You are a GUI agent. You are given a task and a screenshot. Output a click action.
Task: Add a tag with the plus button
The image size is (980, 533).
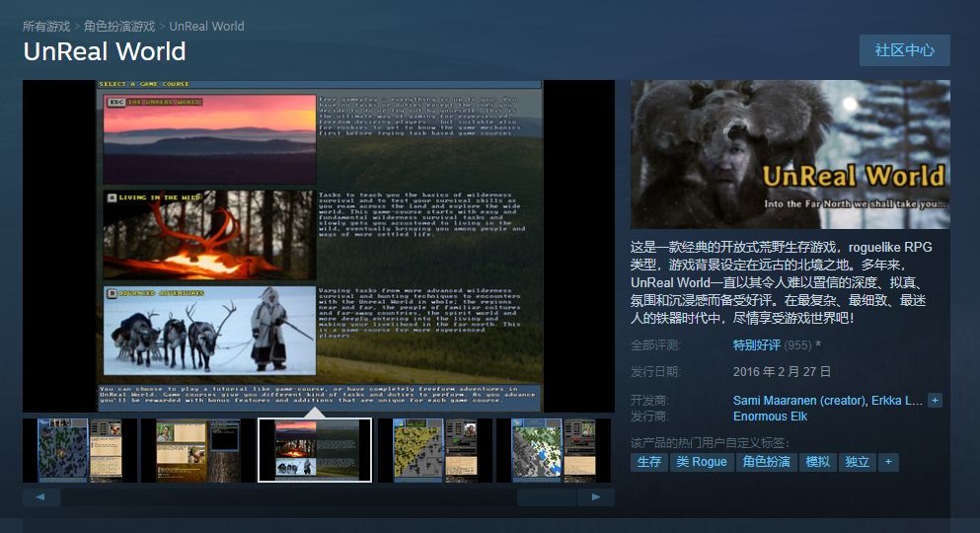coord(888,462)
